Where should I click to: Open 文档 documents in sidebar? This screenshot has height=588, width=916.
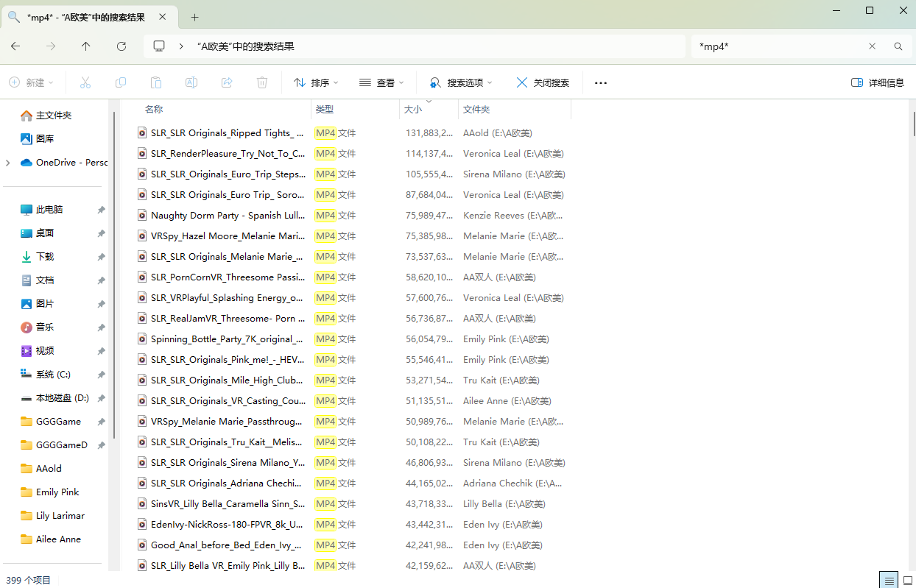click(x=45, y=280)
